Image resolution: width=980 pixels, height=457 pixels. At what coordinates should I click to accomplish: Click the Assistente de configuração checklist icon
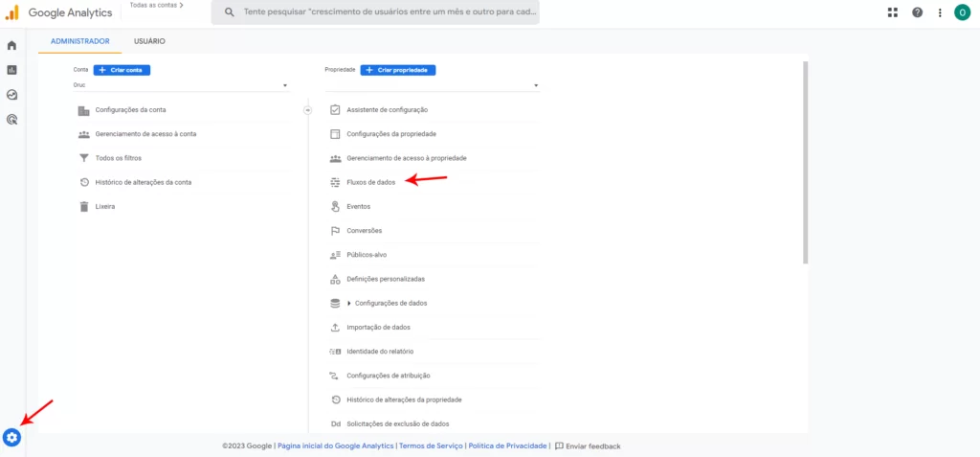point(335,110)
